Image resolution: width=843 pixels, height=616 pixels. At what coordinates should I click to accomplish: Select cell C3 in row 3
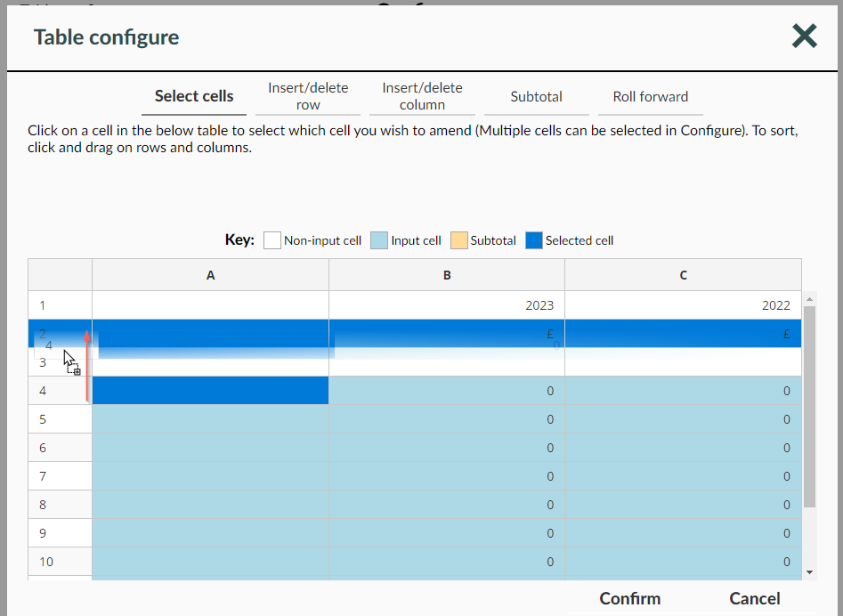tap(683, 362)
